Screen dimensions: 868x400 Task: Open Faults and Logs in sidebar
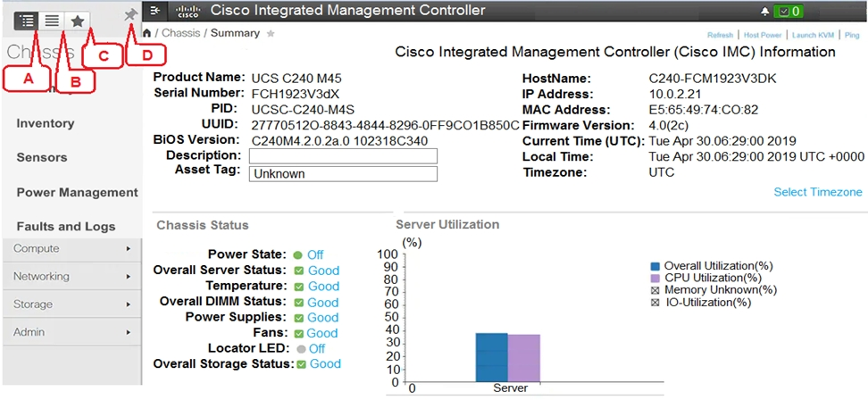click(x=66, y=227)
